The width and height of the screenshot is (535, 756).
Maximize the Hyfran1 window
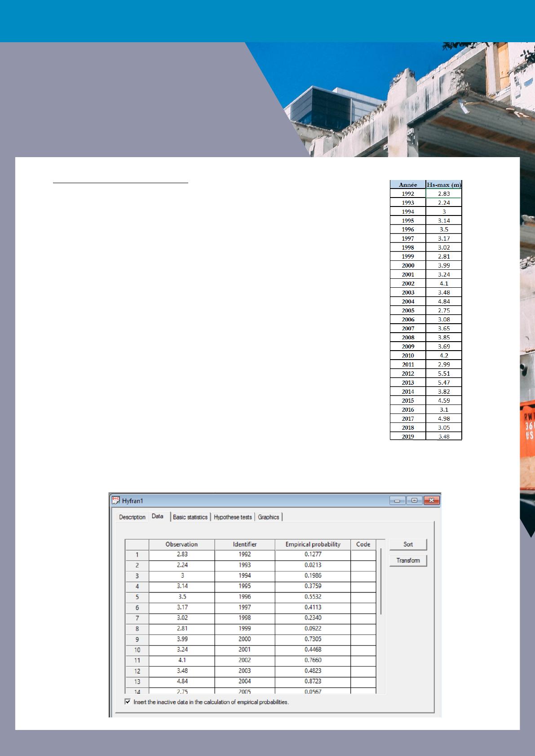click(x=414, y=501)
